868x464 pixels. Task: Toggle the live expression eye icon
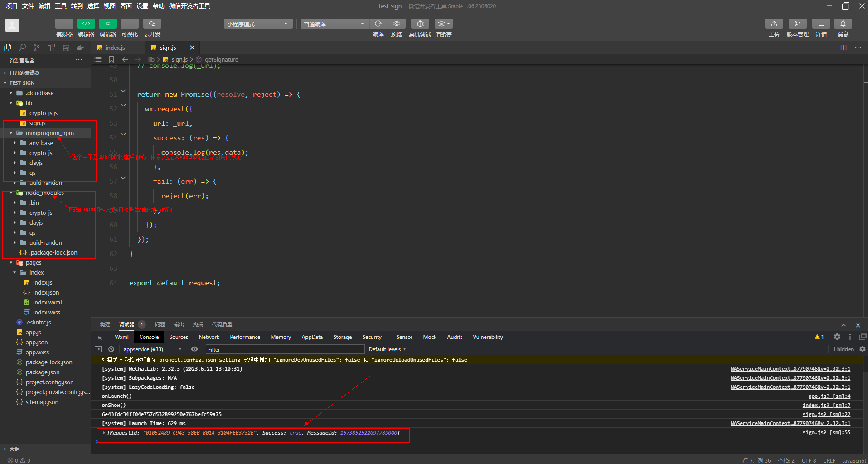(x=194, y=349)
